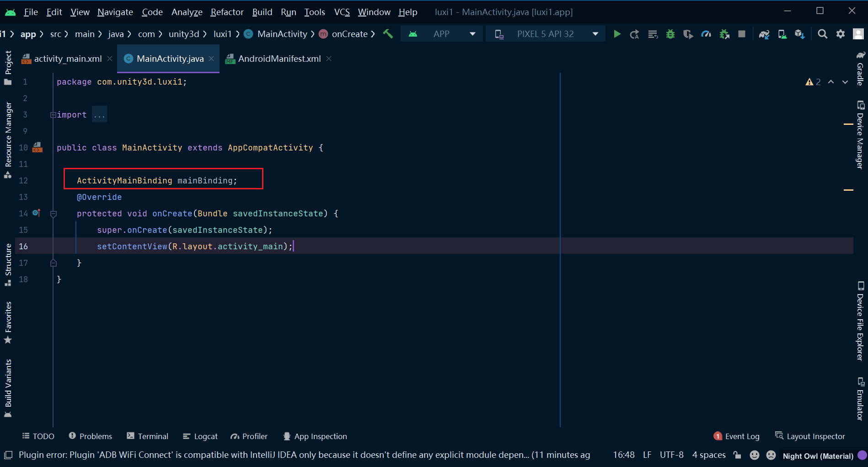This screenshot has width=868, height=467.
Task: Toggle the Structure tool window
Action: 8,265
